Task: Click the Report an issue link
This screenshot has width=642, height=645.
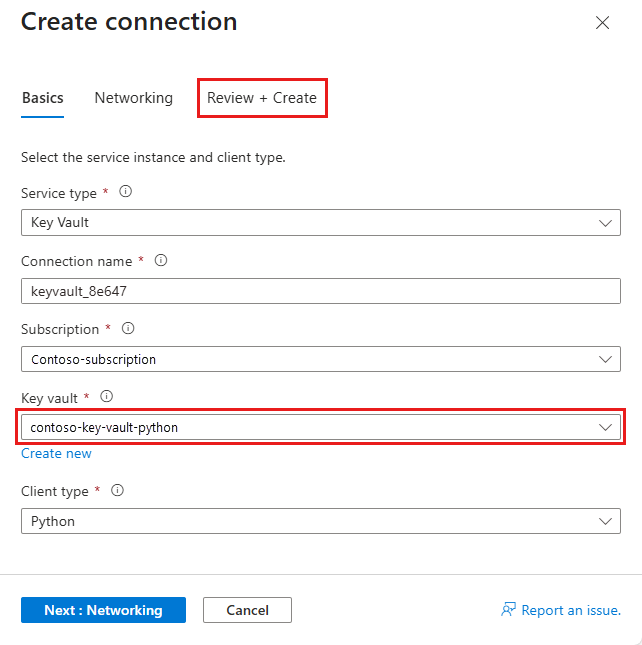Action: click(x=561, y=610)
